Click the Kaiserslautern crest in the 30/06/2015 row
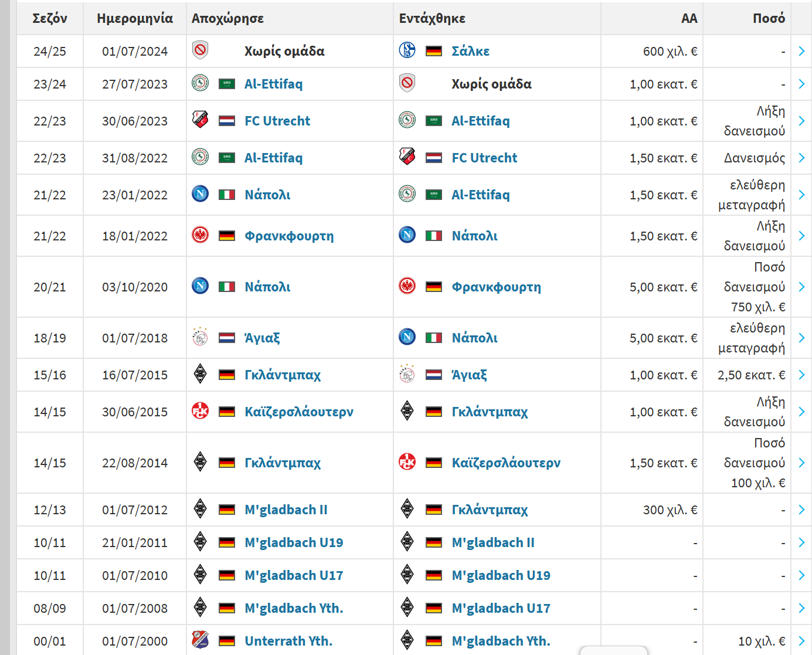 point(200,411)
